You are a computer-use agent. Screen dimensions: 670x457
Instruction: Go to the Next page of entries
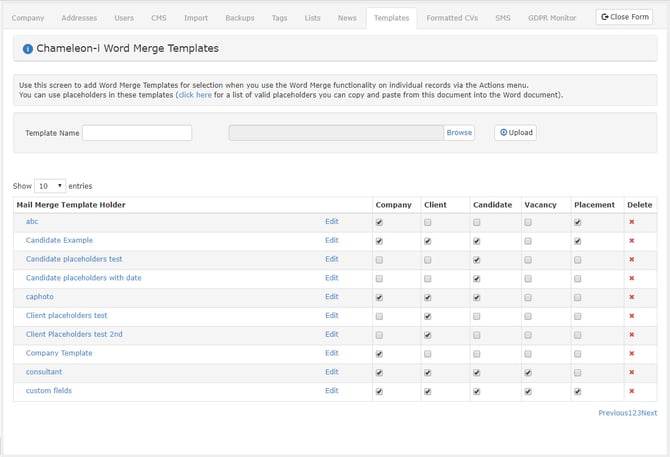click(649, 413)
